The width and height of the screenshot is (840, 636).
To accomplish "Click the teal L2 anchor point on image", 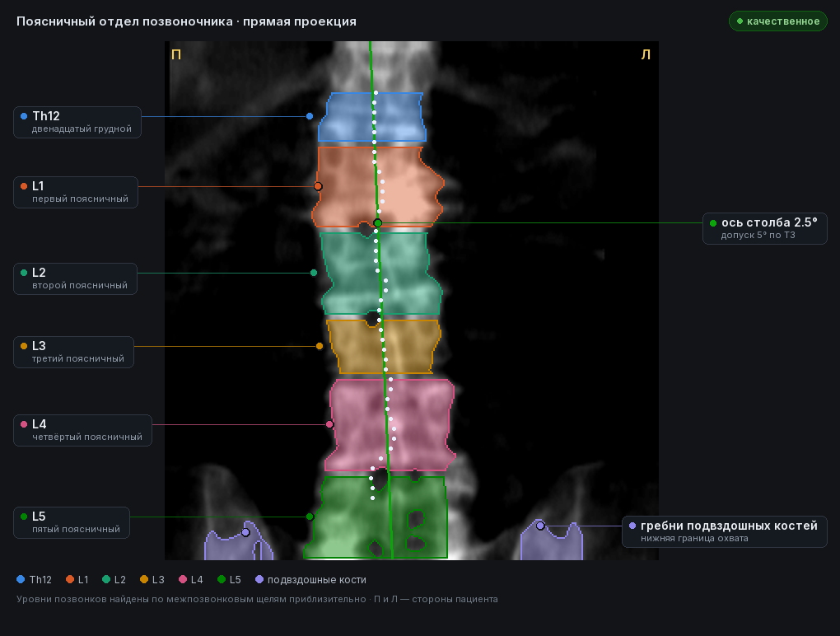I will 314,273.
